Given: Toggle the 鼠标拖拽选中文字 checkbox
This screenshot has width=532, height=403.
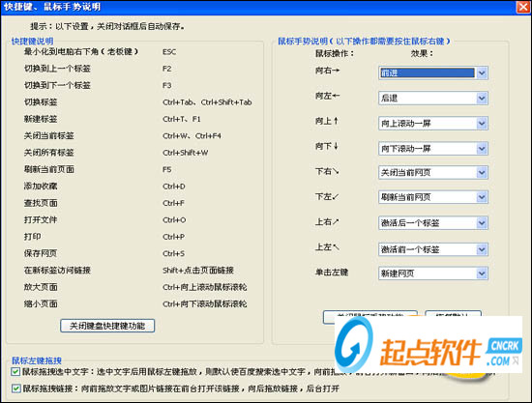Looking at the screenshot, I should tap(15, 371).
